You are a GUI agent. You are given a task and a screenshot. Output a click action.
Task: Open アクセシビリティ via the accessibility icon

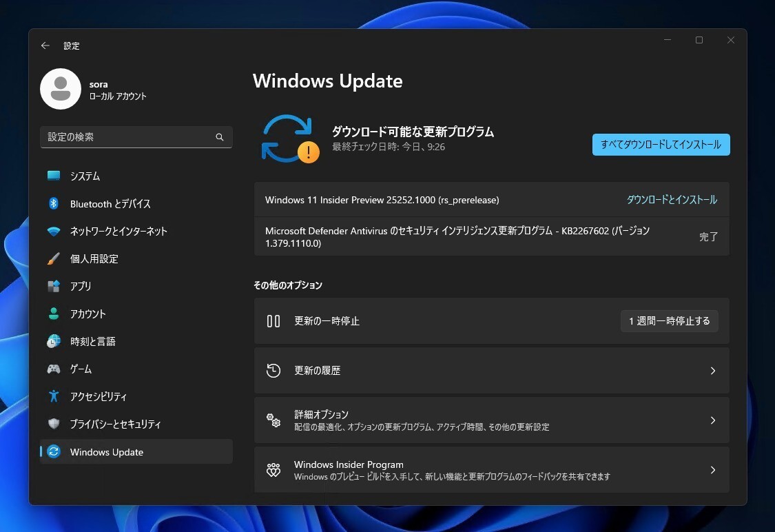54,396
